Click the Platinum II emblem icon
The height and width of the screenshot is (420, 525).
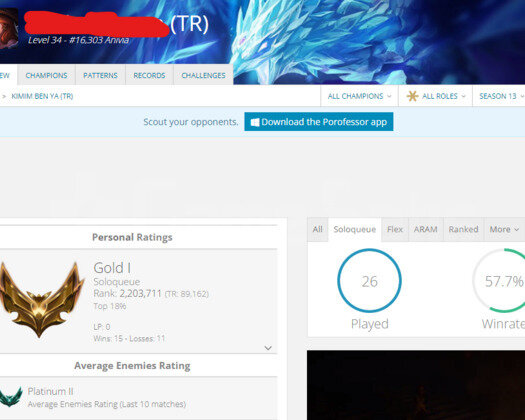pyautogui.click(x=11, y=397)
